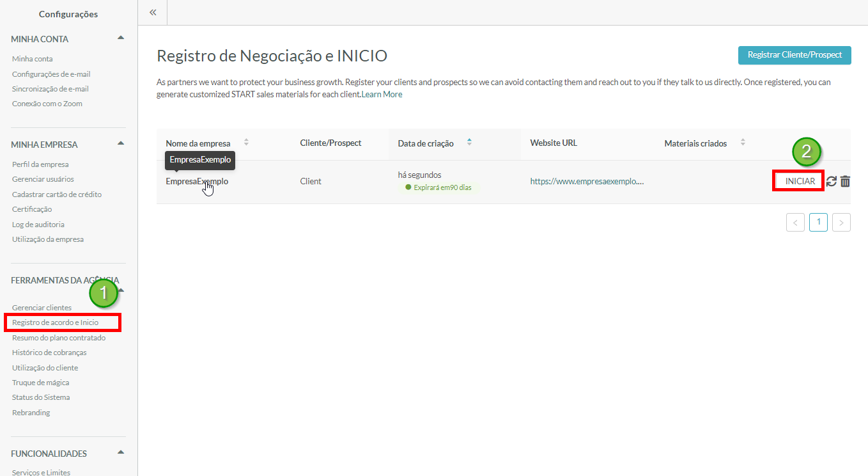Select page 1 in pagination

[818, 222]
